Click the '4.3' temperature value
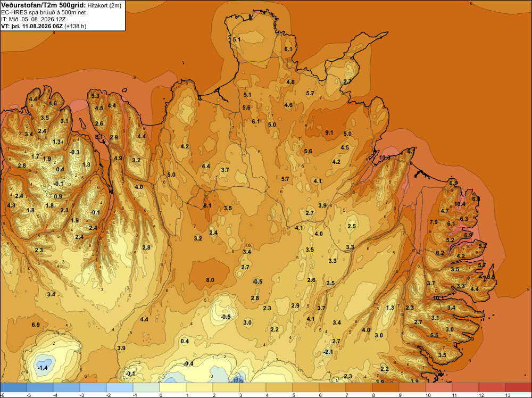This screenshot has height=398, width=532. (11, 205)
